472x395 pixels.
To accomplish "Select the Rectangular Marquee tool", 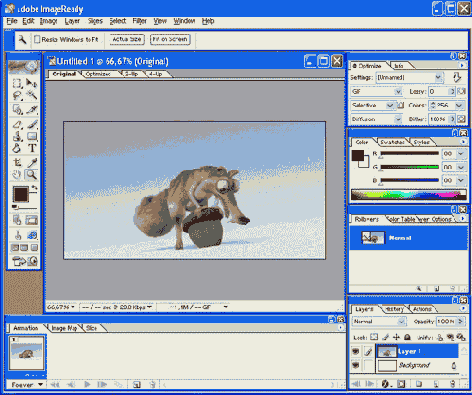I will 17,83.
